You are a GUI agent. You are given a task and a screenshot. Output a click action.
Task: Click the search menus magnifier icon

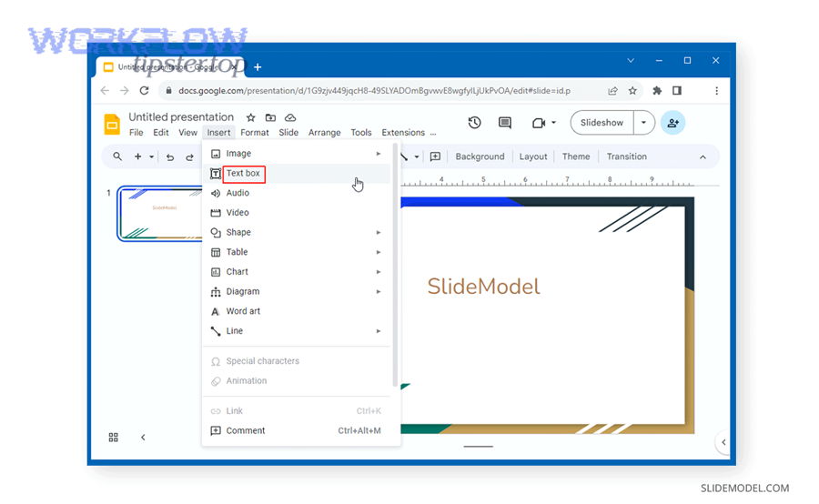117,156
